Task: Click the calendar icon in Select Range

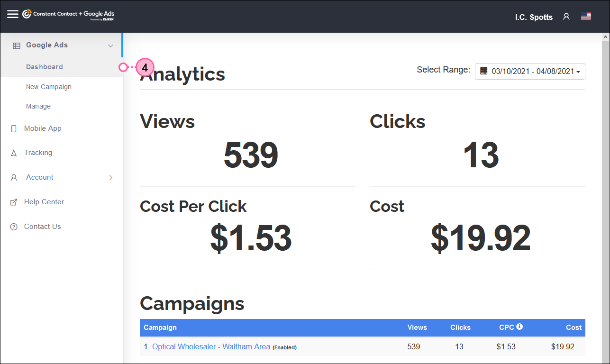Action: (x=484, y=71)
